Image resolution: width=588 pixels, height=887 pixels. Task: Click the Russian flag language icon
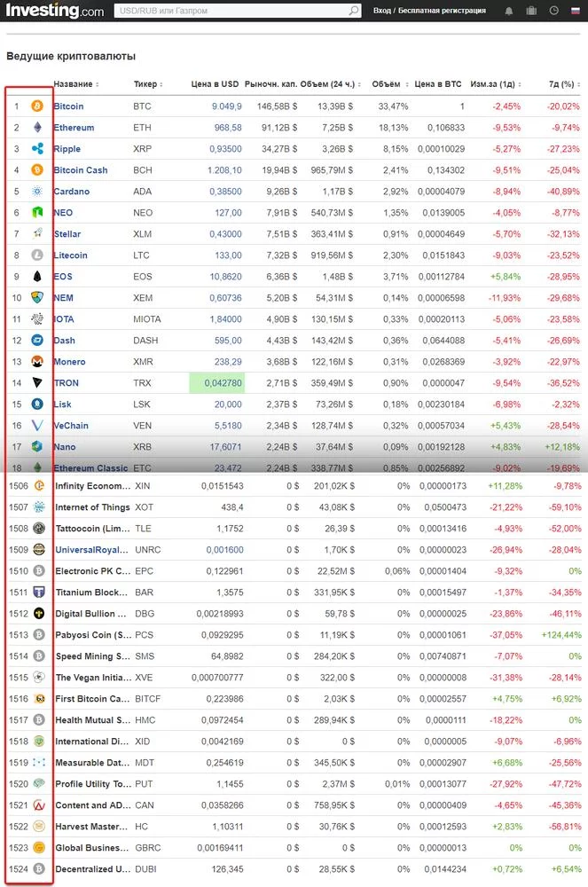(x=576, y=11)
